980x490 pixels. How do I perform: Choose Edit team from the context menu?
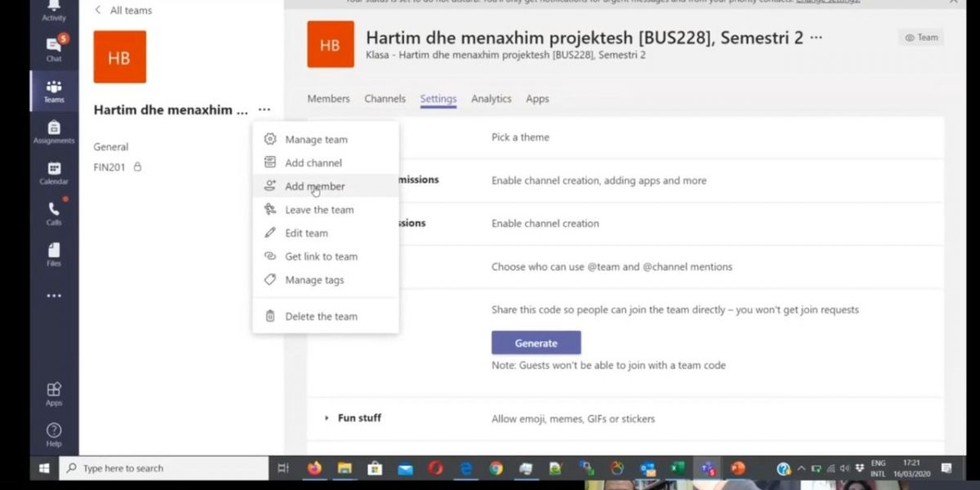pyautogui.click(x=325, y=233)
